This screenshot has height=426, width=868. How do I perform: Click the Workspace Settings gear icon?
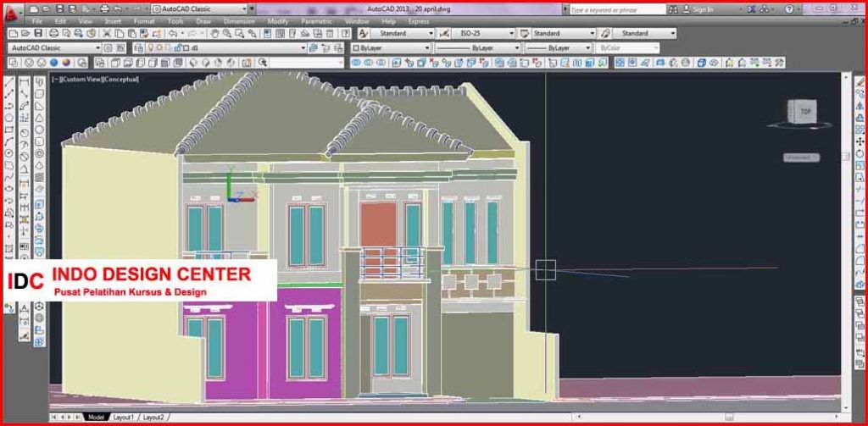click(108, 48)
